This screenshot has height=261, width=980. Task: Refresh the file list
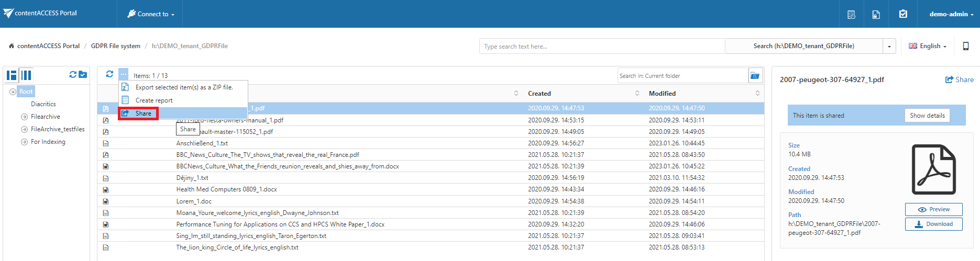pos(109,74)
